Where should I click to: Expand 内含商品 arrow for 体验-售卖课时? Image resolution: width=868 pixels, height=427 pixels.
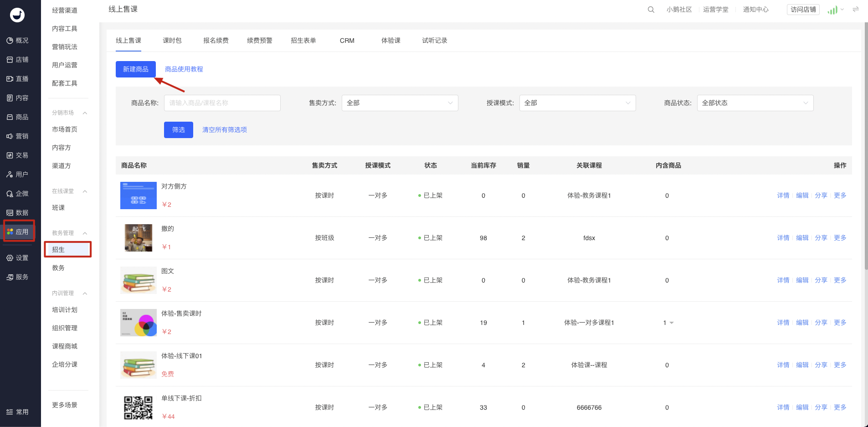tap(672, 323)
